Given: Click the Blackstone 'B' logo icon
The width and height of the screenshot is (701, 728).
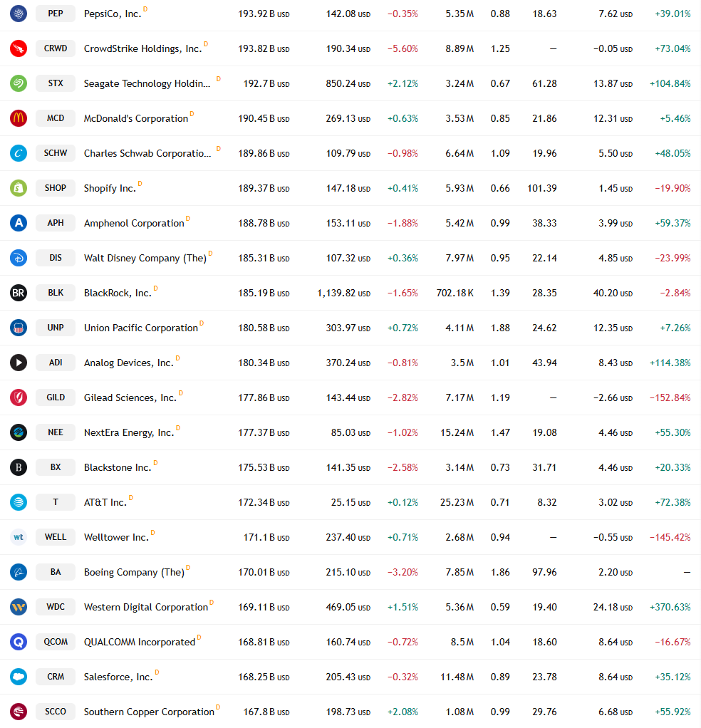Looking at the screenshot, I should coord(19,467).
